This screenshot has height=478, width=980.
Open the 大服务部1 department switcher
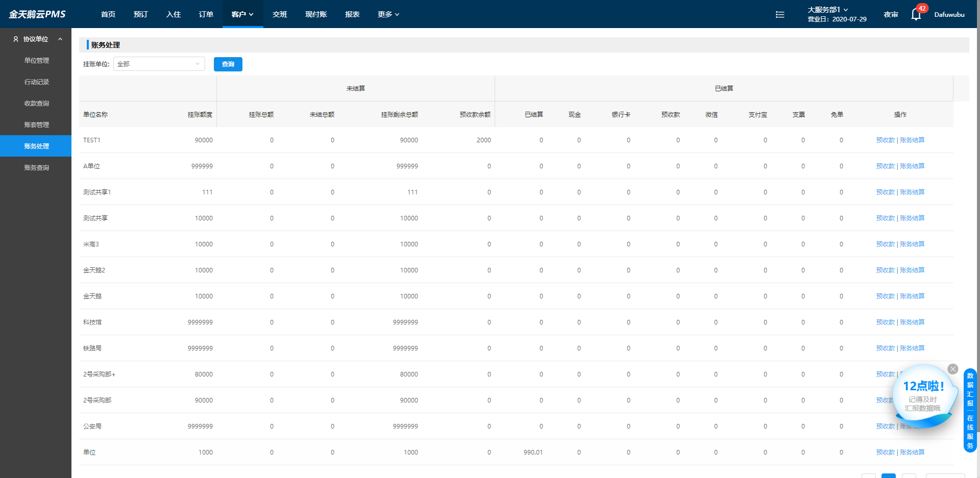pos(827,10)
